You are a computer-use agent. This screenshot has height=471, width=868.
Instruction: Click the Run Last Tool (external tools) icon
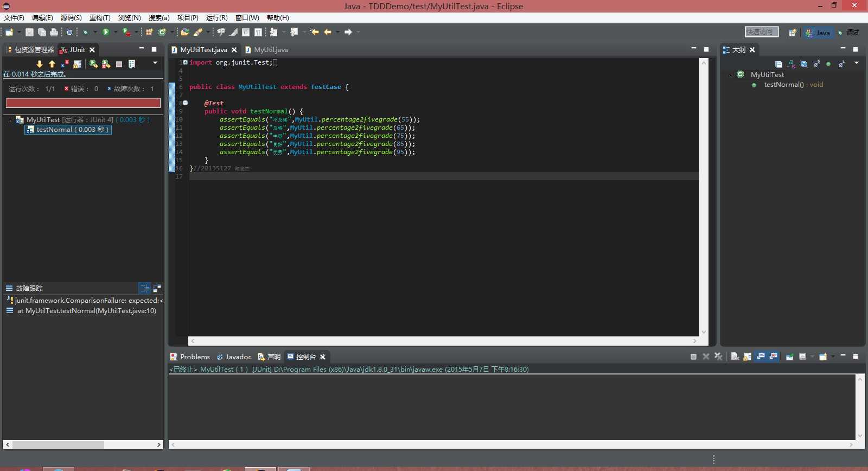point(126,32)
